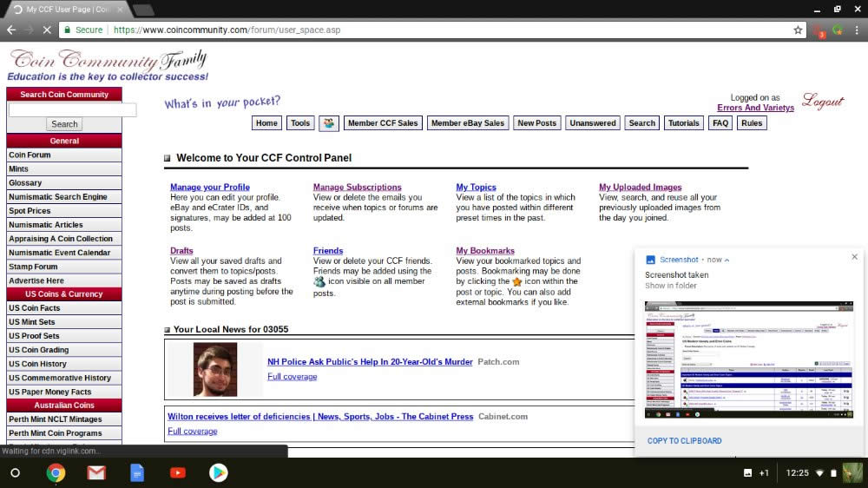The height and width of the screenshot is (488, 868).
Task: Click the Home navigation button
Action: click(266, 123)
